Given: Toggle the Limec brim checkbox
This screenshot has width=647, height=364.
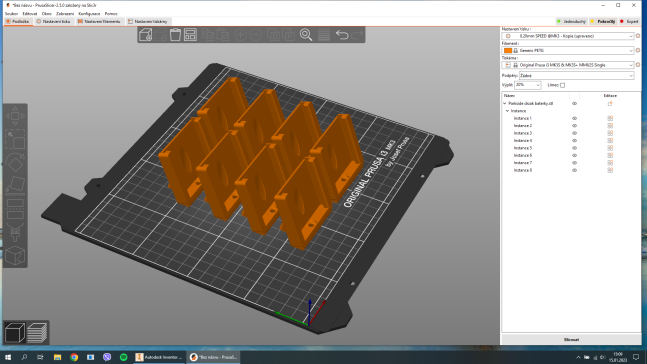Looking at the screenshot, I should 562,85.
